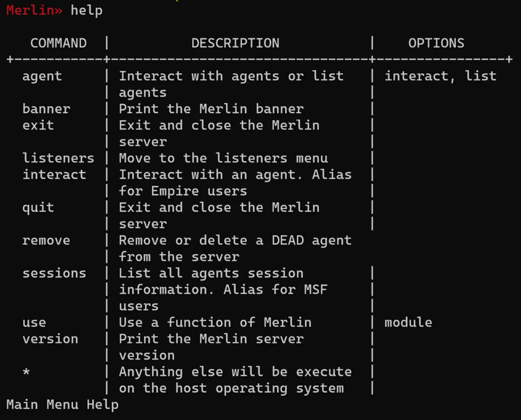Click the DESCRIPTION column header
The width and height of the screenshot is (521, 420).
[x=235, y=43]
